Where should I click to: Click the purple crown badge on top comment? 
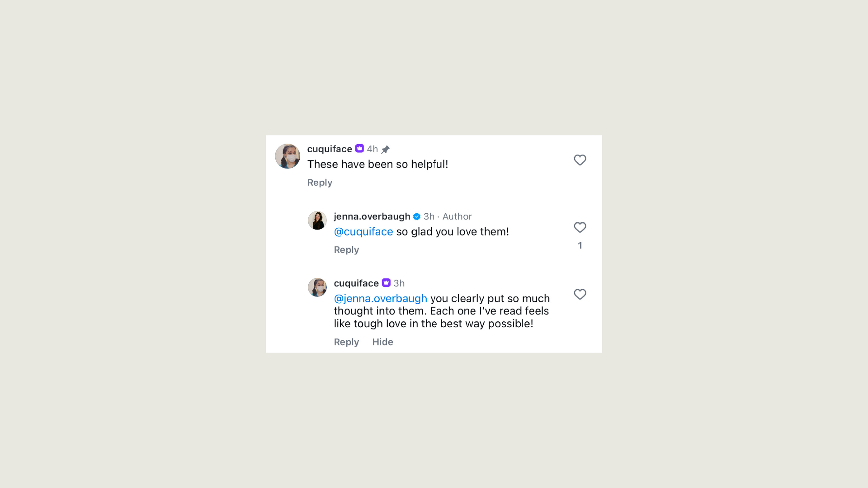pyautogui.click(x=359, y=149)
